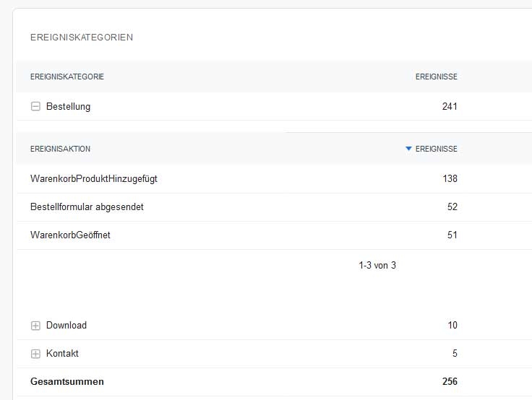Click the 241 events count for Bestellung
The width and height of the screenshot is (532, 400).
(450, 107)
